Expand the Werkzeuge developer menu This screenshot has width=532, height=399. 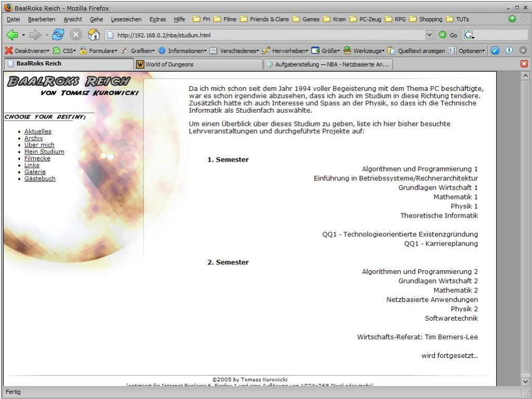tap(364, 51)
